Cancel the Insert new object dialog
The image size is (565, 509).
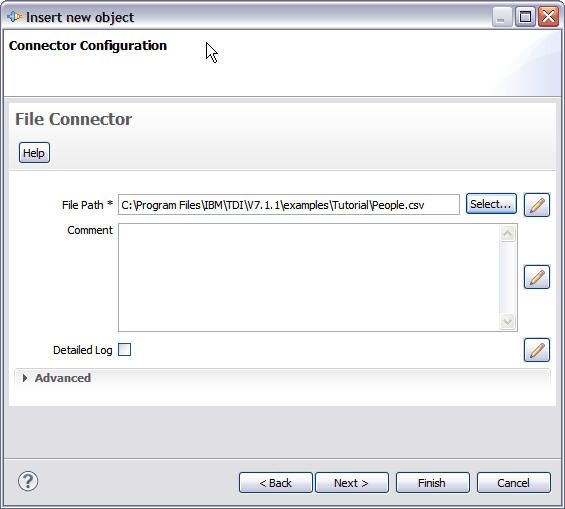click(513, 482)
